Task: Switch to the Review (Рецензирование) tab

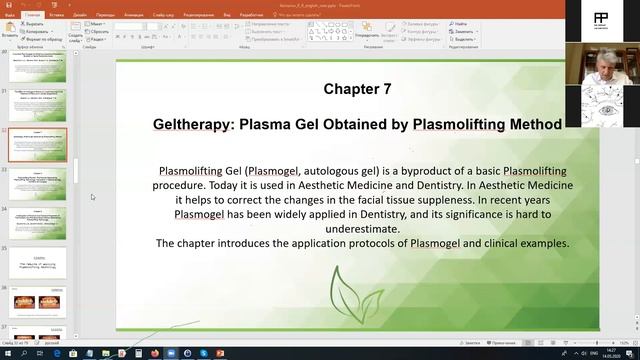Action: (x=198, y=15)
